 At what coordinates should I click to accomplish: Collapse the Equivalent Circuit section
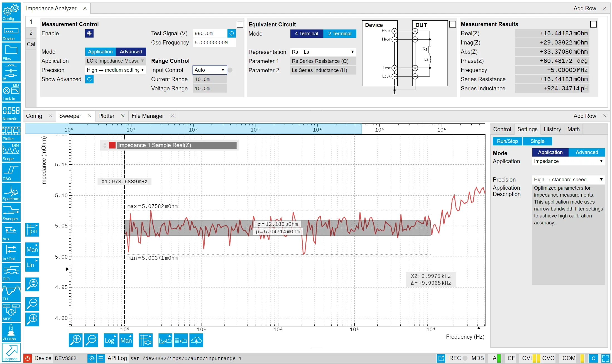tap(453, 24)
